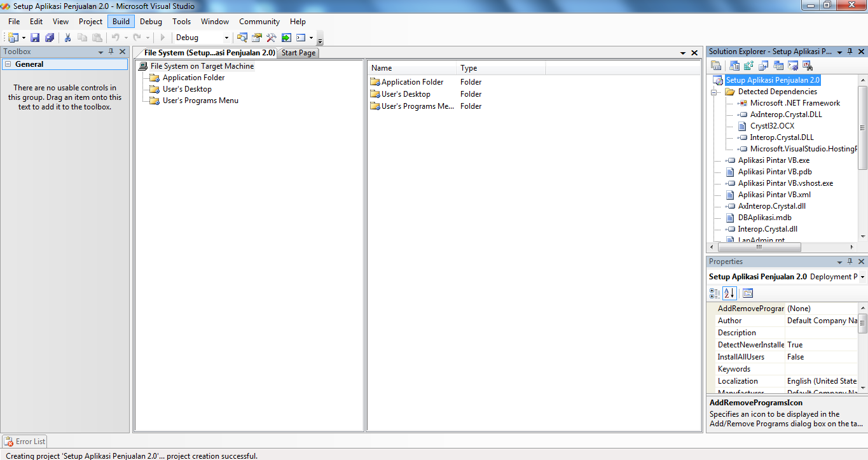Click the Properties icon in Solution Explorer toolbar
This screenshot has height=460, width=868.
click(716, 66)
